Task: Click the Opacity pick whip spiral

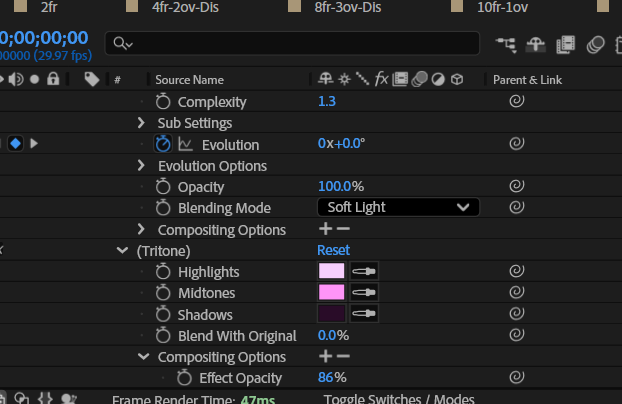Action: coord(517,186)
